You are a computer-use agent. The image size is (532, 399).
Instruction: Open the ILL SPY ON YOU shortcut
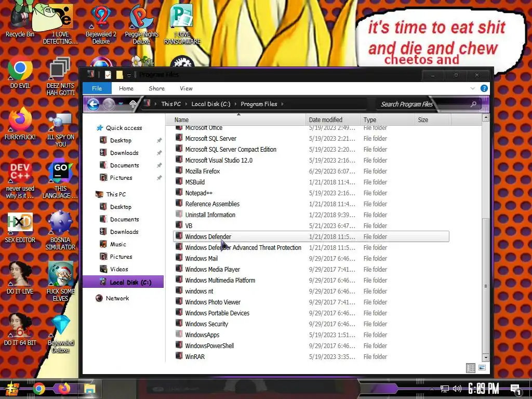pos(60,129)
